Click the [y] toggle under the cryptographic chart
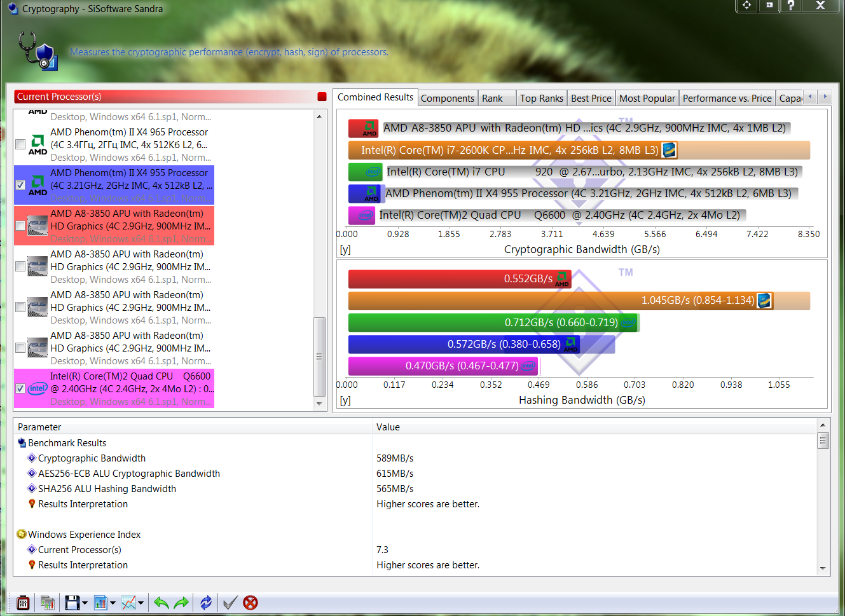The height and width of the screenshot is (616, 845). pyautogui.click(x=345, y=250)
